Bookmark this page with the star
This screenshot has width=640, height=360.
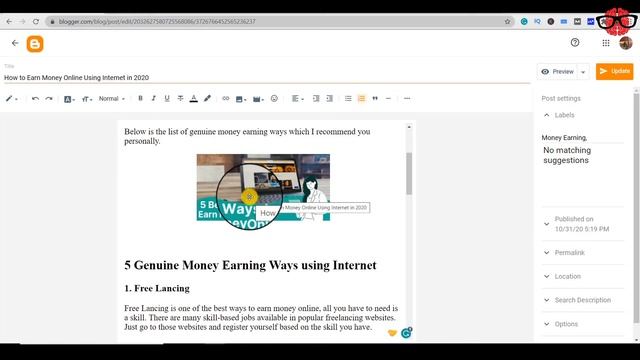coord(507,21)
